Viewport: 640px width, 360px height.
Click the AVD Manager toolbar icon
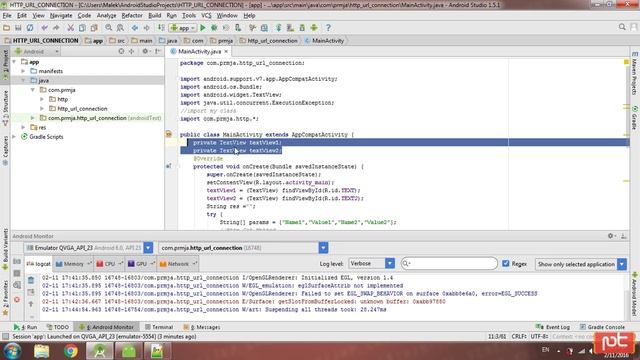tap(290, 28)
